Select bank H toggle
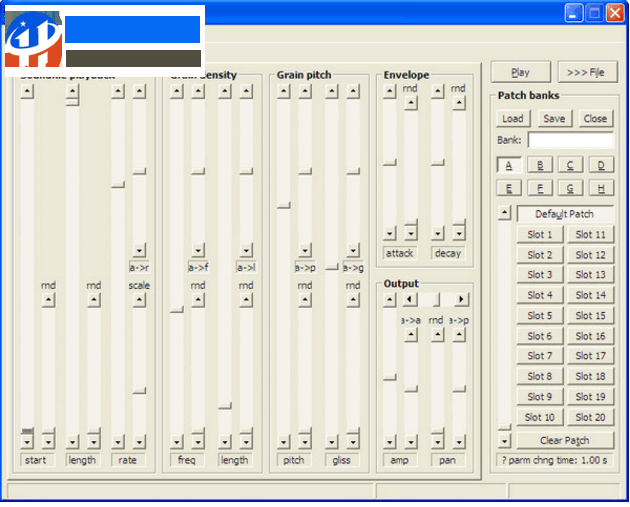The image size is (630, 507). 601,188
